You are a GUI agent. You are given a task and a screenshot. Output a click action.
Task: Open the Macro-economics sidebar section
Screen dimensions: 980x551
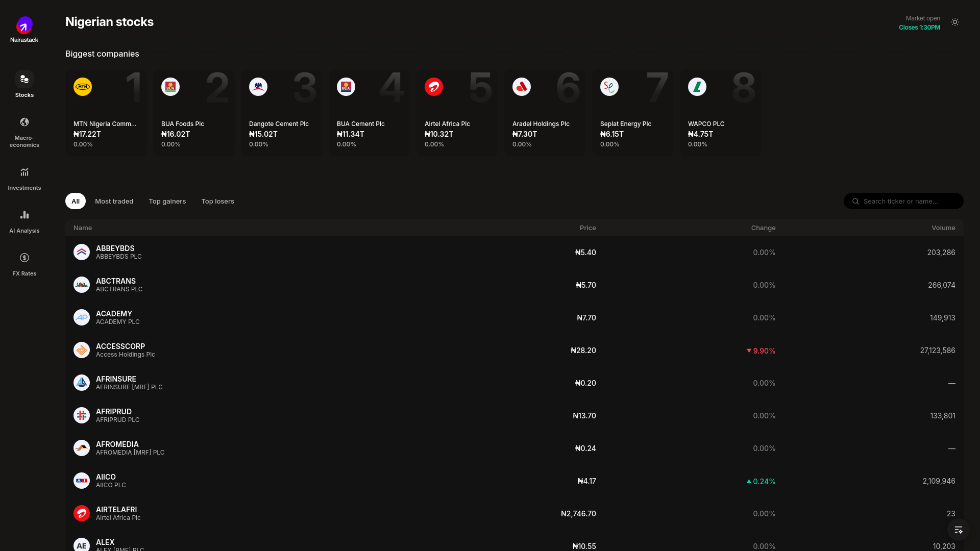(x=24, y=132)
